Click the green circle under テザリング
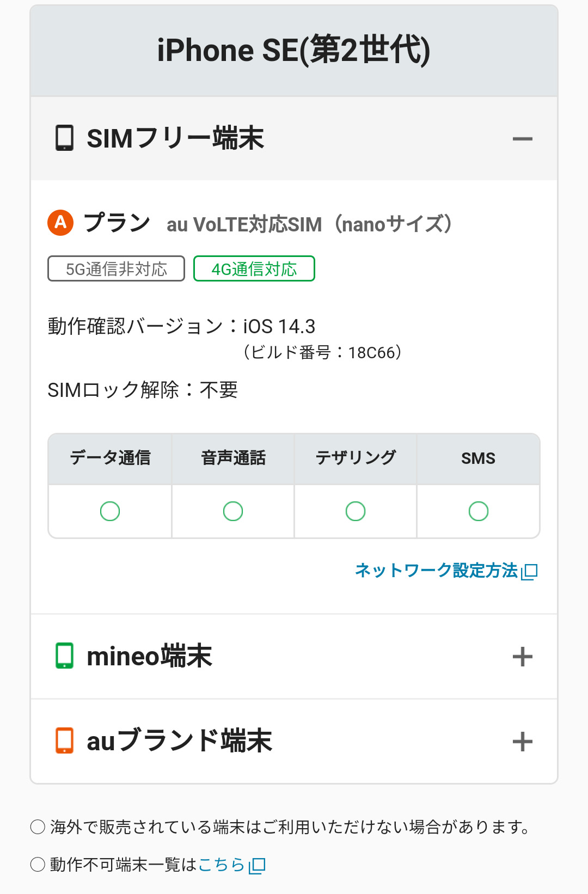The image size is (588, 894). (x=356, y=511)
